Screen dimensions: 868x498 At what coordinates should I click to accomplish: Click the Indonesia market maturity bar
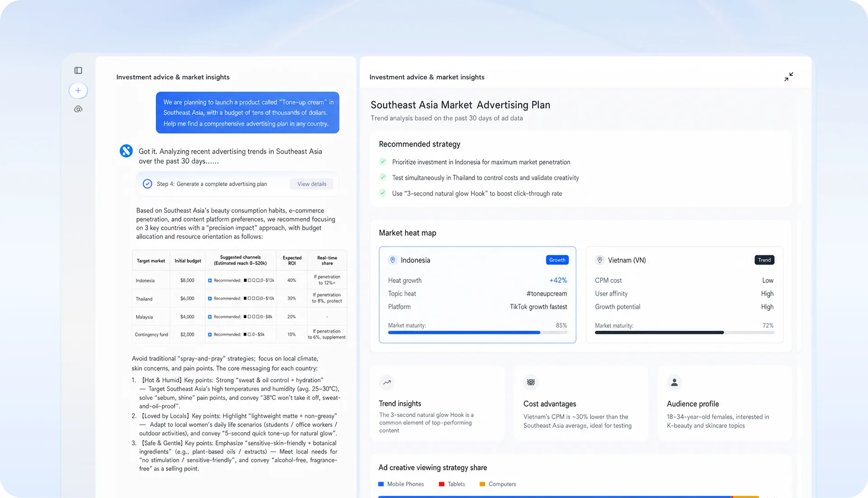click(477, 333)
